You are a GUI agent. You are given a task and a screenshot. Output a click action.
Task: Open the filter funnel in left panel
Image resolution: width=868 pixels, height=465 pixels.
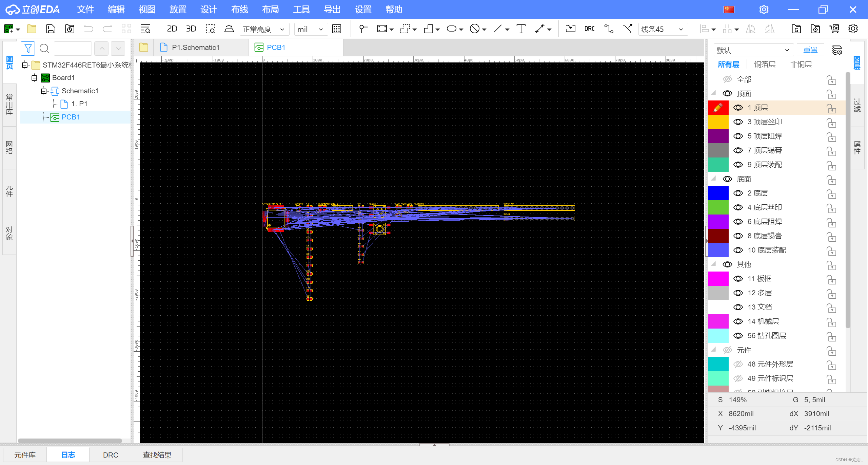tap(28, 49)
